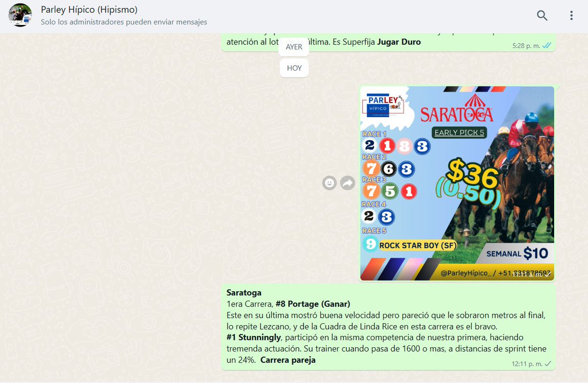Click the bold 'Jugar Duro' text
Viewport: 588px width, 383px height.
399,42
